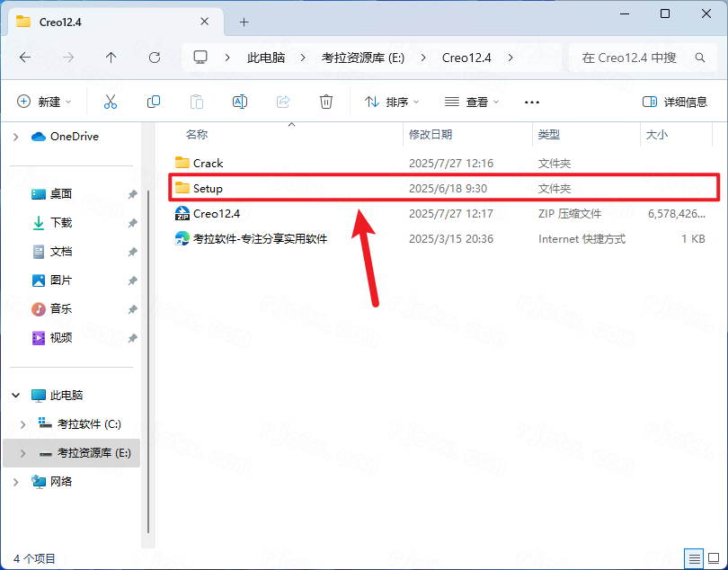The image size is (728, 570).
Task: Go forward with the right arrow
Action: [x=68, y=58]
